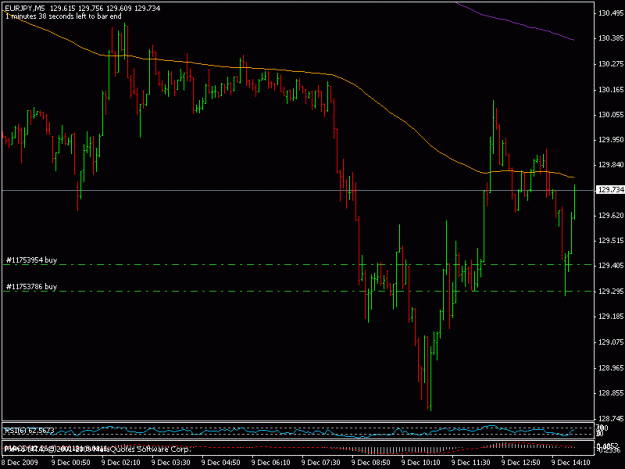Click the current price tag 129.734
Image resolution: width=625 pixels, height=469 pixels.
tap(610, 190)
